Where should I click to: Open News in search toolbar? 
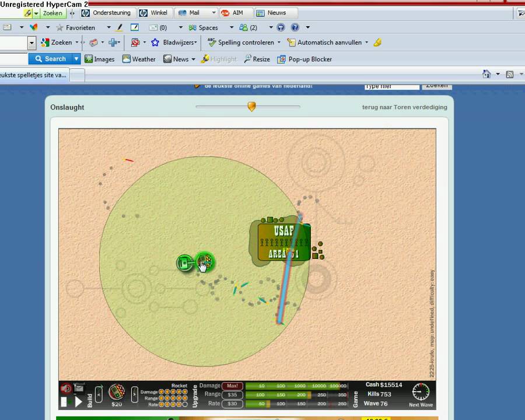pos(176,60)
